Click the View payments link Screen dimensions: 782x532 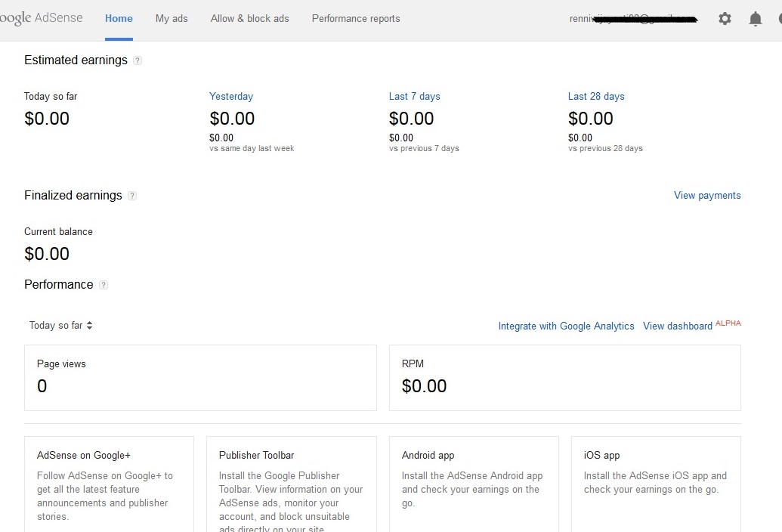pos(707,196)
